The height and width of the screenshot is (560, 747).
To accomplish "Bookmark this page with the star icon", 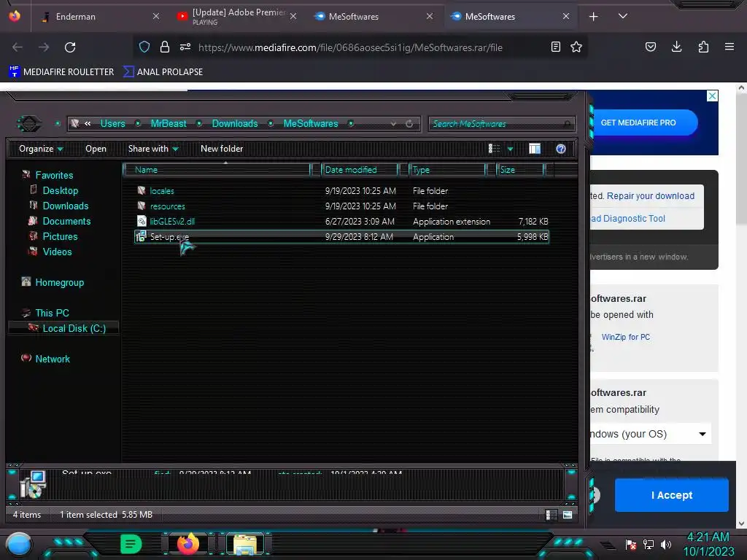I will 576,47.
